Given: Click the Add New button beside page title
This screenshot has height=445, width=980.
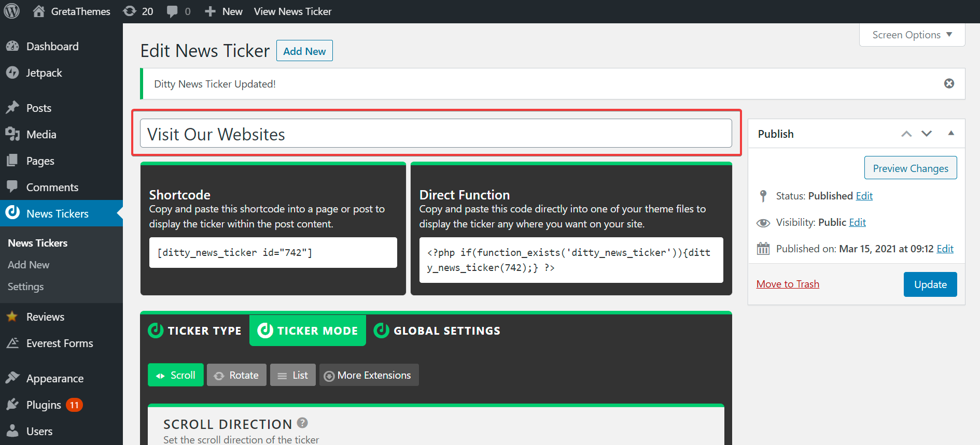Looking at the screenshot, I should coord(304,51).
